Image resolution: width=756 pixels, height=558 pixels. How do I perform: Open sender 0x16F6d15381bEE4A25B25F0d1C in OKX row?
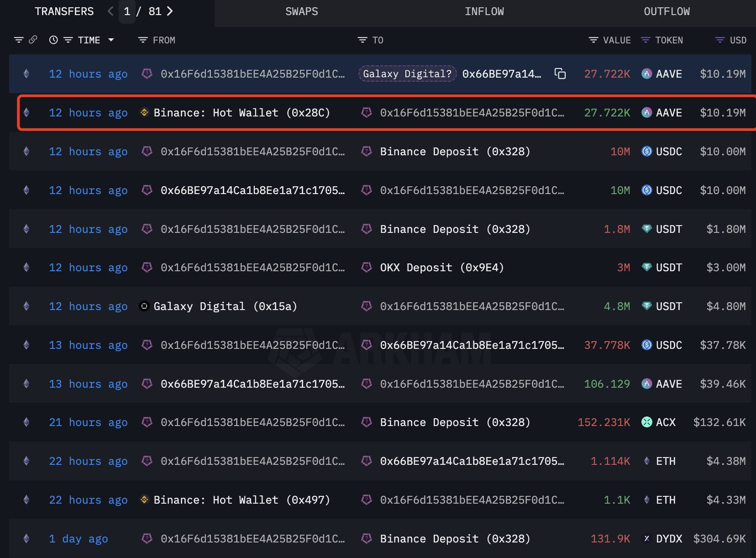252,268
